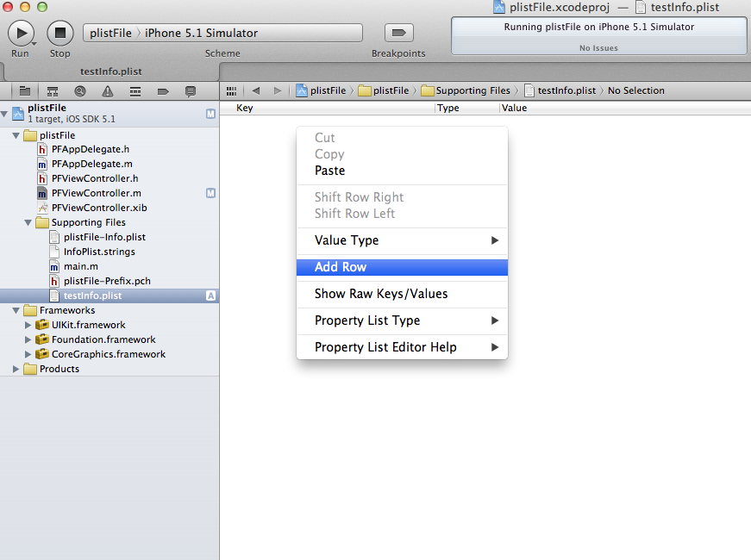Click modified badge on PFViewController.m
Image resolution: width=751 pixels, height=560 pixels.
(x=210, y=193)
